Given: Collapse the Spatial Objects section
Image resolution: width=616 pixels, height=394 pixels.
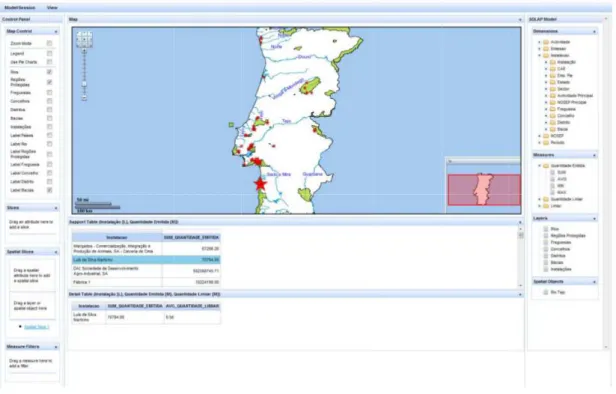Looking at the screenshot, I should (x=594, y=282).
